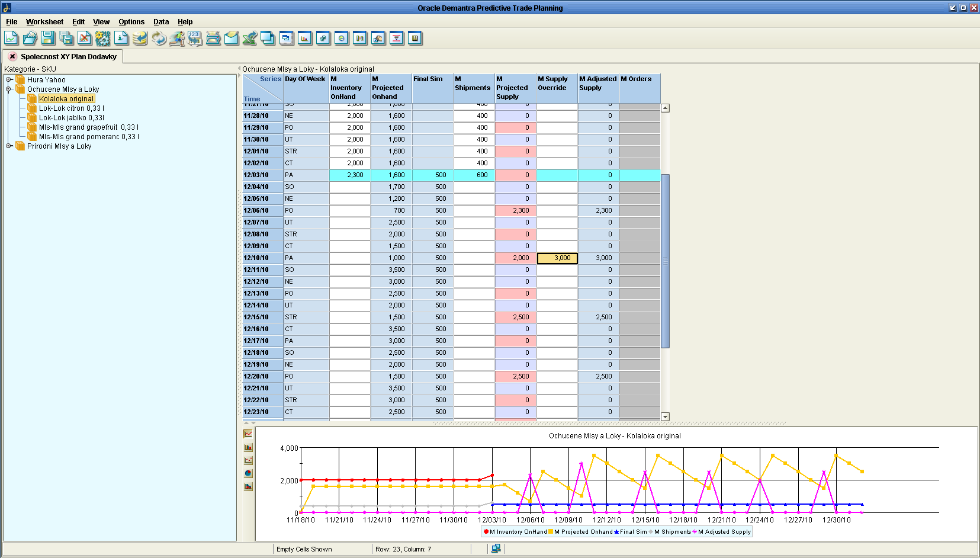Click the red funnel filter toolbar icon
The height and width of the screenshot is (558, 980).
click(x=397, y=39)
